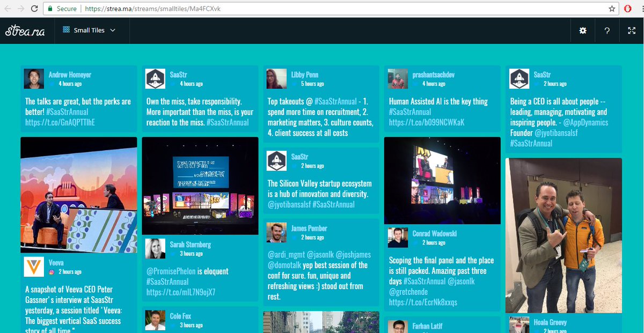Click the Veeva logo avatar

click(34, 267)
